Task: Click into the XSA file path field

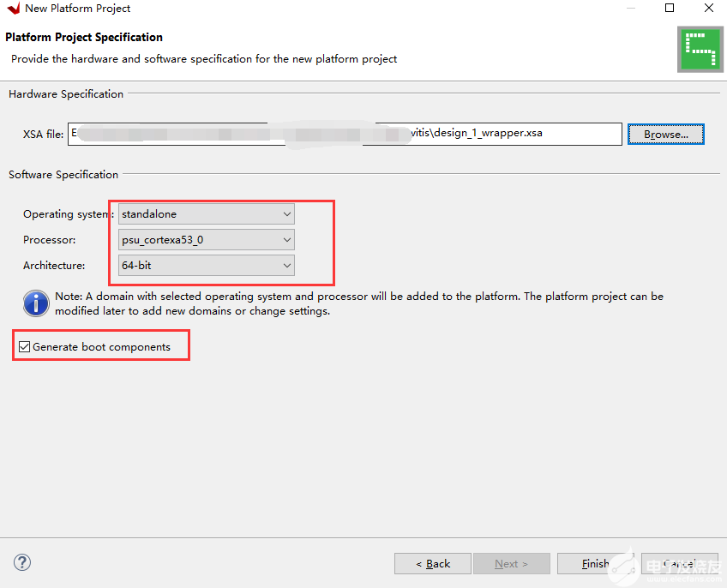Action: [345, 134]
